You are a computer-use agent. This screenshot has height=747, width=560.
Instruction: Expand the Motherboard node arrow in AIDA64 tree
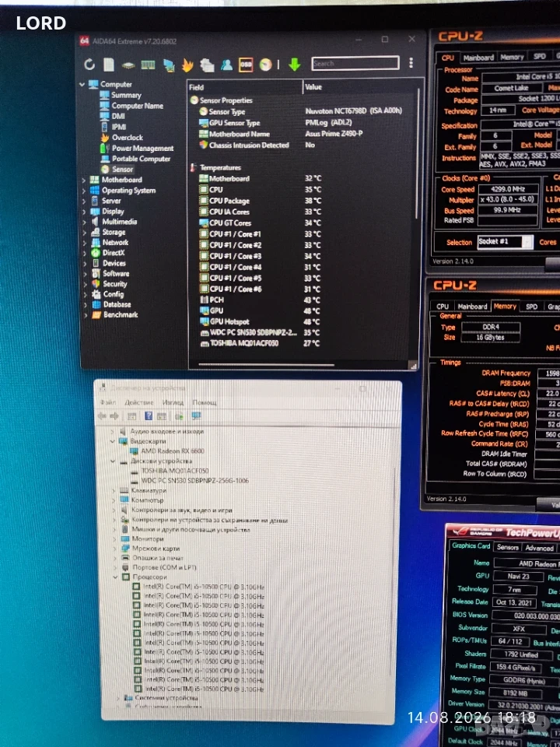(84, 180)
